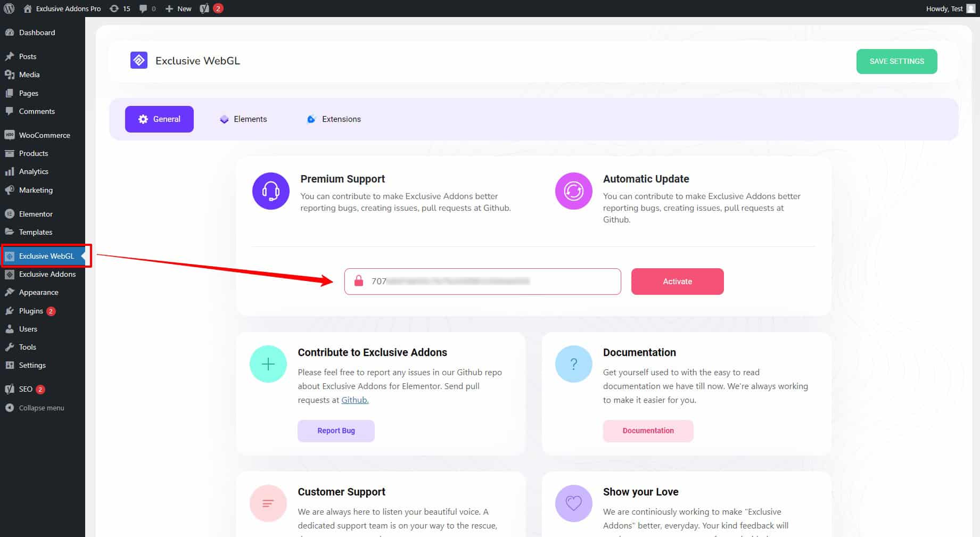
Task: Click the Report Bug button
Action: (336, 431)
